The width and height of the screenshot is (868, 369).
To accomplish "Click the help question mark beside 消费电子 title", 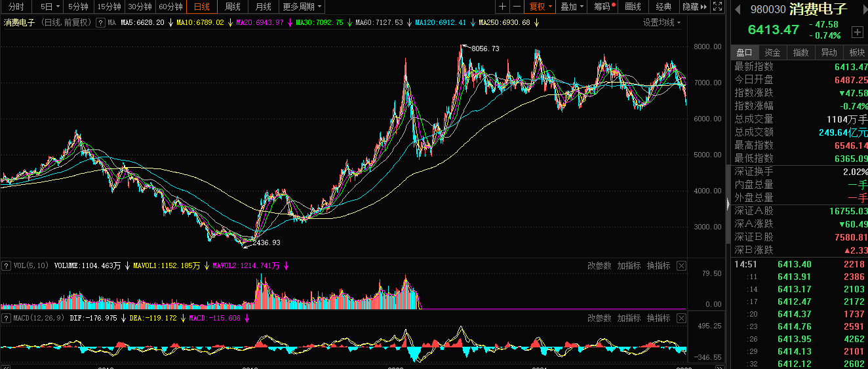I will pos(100,22).
